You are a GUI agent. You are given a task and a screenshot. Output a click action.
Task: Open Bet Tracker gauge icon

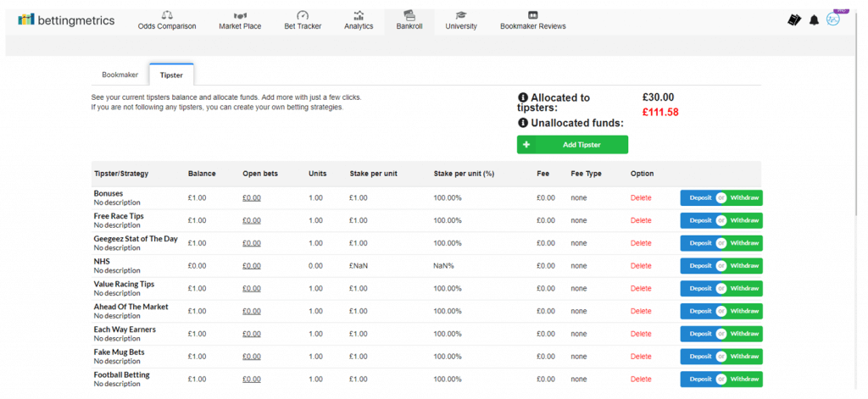tap(303, 15)
